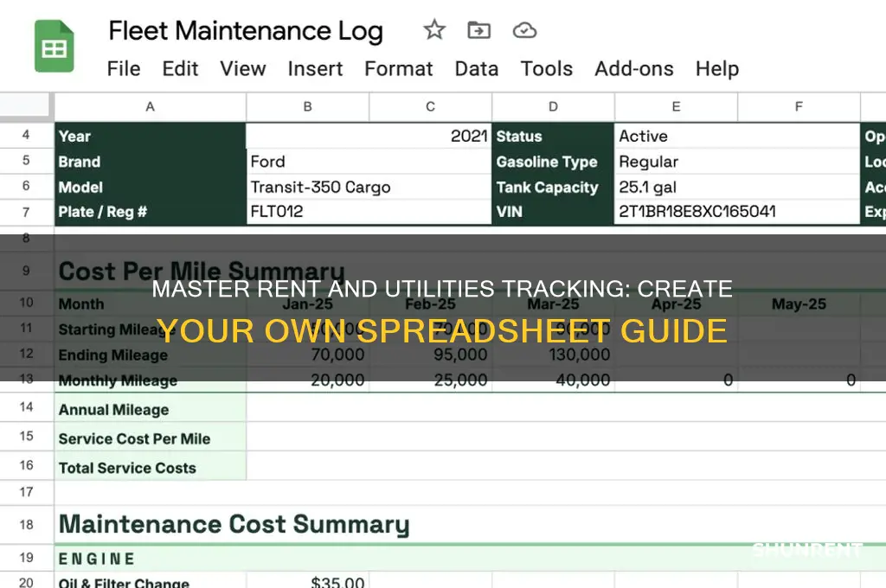Open the Edit menu
This screenshot has width=886, height=588.
click(180, 69)
